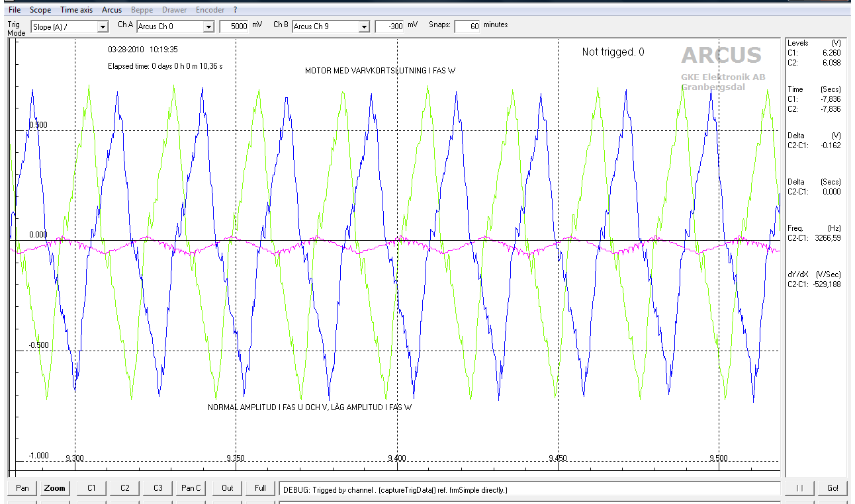The image size is (855, 504).
Task: Click the 9.450 time axis label
Action: (558, 458)
